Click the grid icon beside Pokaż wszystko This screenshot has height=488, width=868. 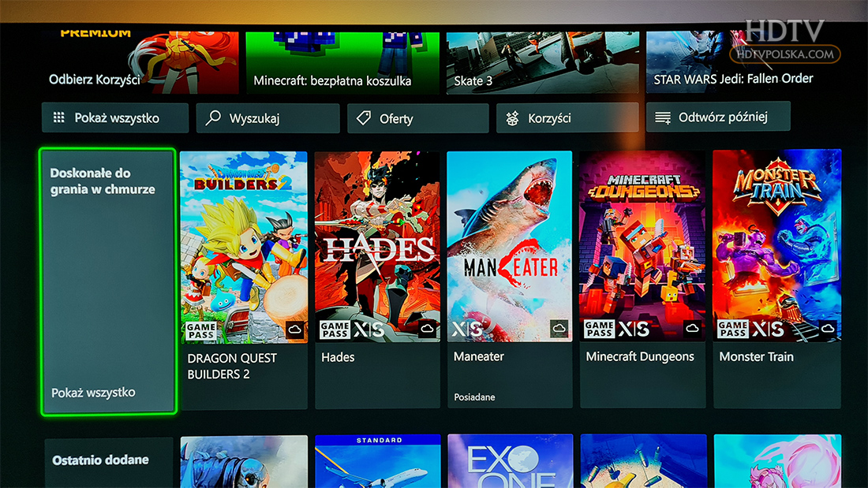58,117
